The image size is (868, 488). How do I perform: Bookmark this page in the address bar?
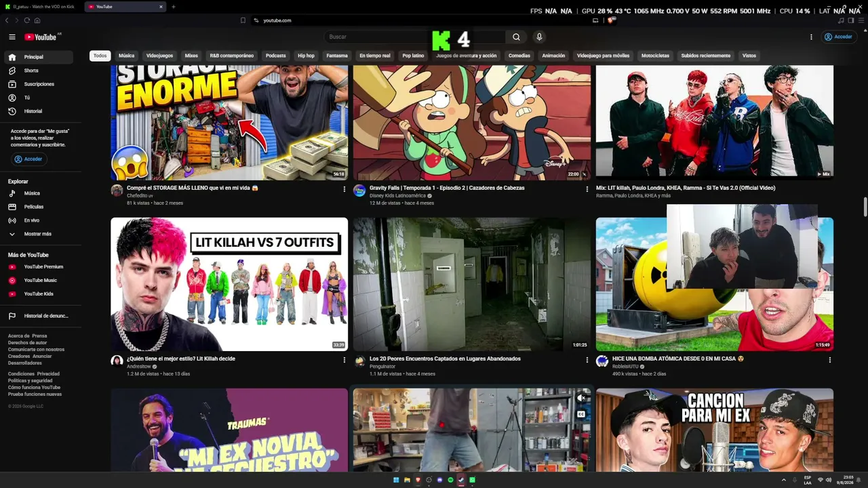243,20
